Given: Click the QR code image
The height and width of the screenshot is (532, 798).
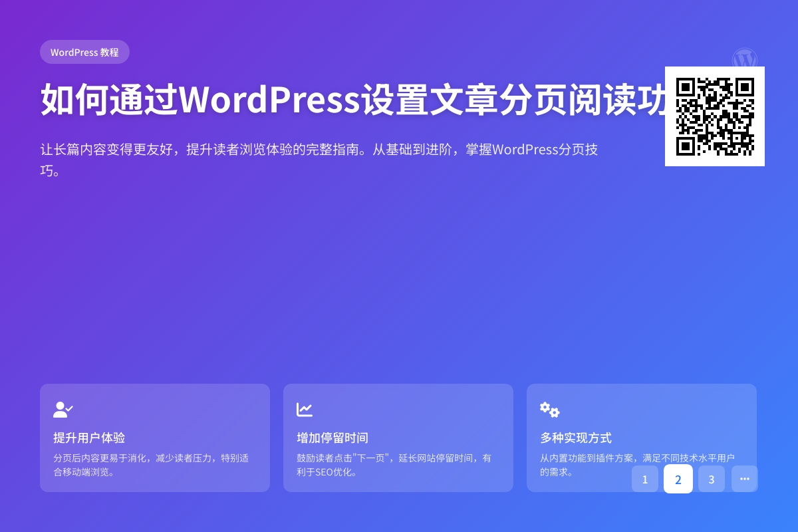Looking at the screenshot, I should 715,116.
